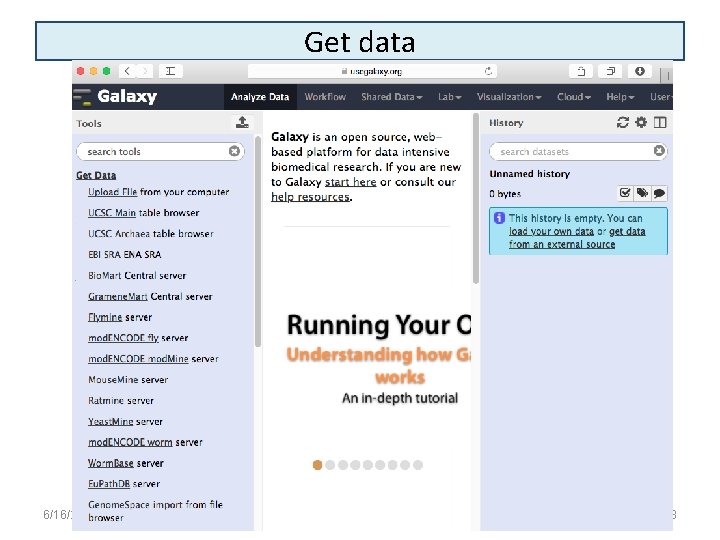Open BioMart Central server
This screenshot has width=720, height=540.
137,276
